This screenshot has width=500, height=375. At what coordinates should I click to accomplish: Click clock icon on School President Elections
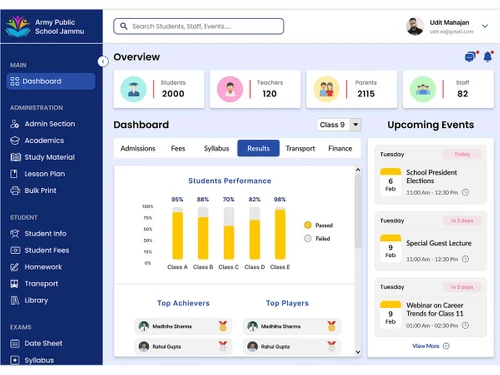coord(466,192)
